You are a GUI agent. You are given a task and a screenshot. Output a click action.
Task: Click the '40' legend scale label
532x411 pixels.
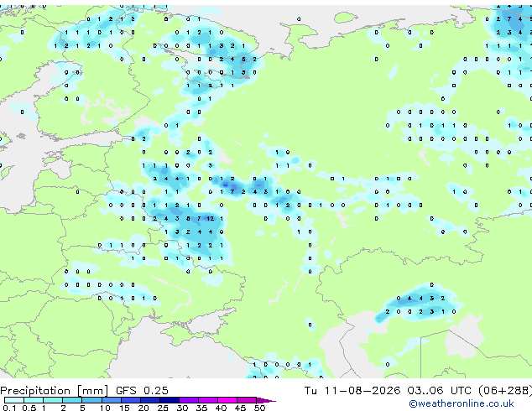coord(221,408)
